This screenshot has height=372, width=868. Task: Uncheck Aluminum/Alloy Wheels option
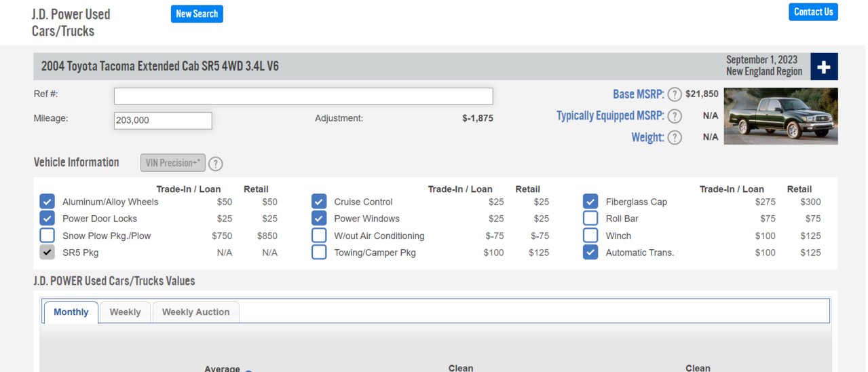[x=47, y=202]
